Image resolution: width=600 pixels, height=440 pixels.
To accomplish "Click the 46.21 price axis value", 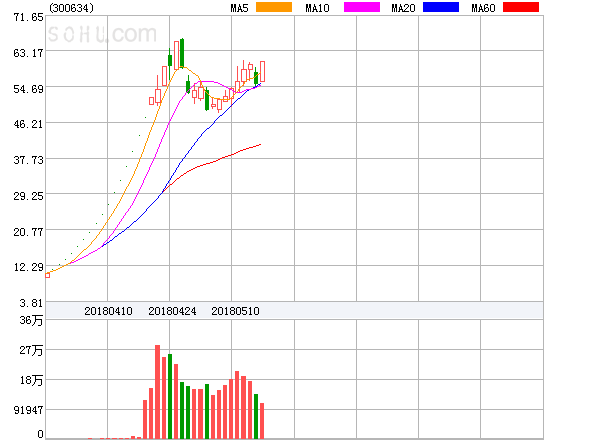I will click(x=28, y=124).
